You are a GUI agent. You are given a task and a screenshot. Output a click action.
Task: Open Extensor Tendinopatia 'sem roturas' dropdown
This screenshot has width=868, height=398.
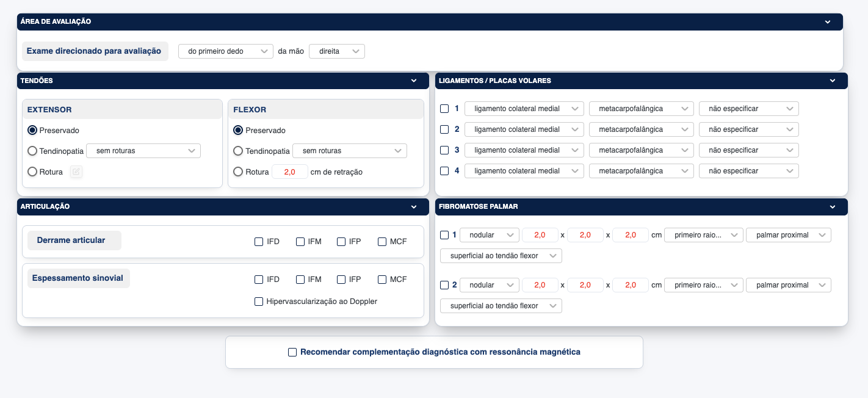point(143,151)
